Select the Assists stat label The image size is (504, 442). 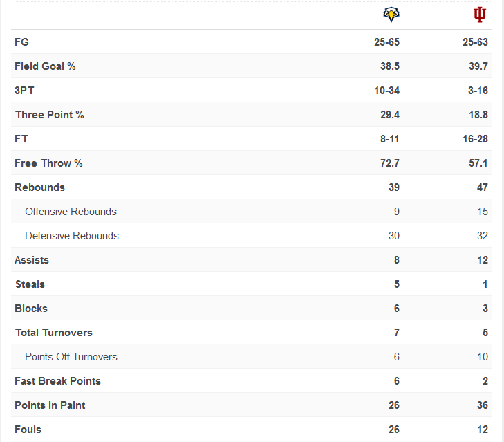click(x=32, y=260)
